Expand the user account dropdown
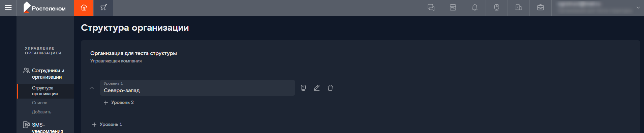This screenshot has width=644, height=133. click(638, 7)
